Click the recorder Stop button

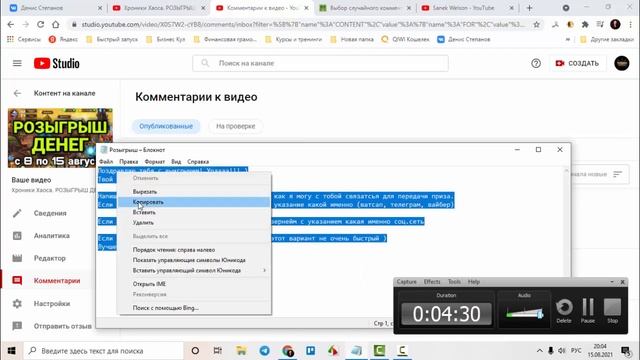point(612,310)
